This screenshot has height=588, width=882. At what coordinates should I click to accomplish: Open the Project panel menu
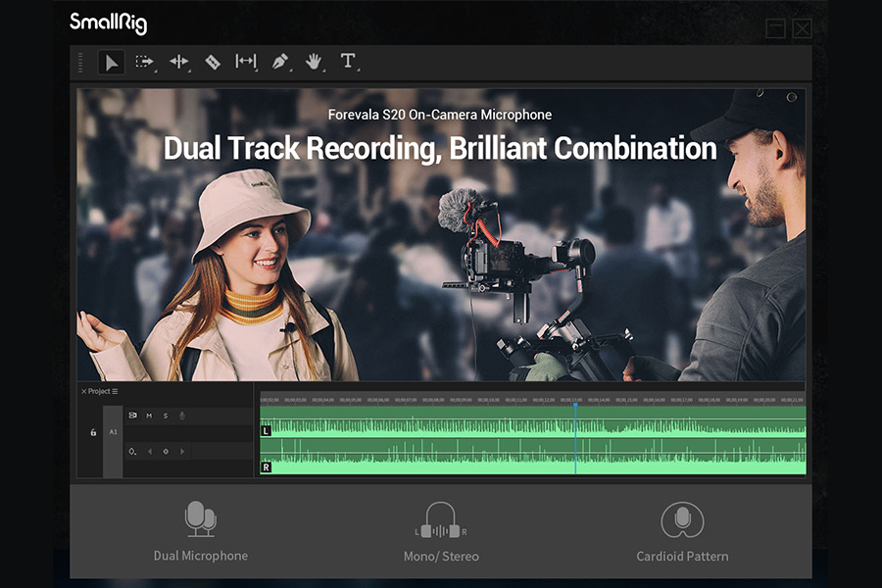[115, 392]
